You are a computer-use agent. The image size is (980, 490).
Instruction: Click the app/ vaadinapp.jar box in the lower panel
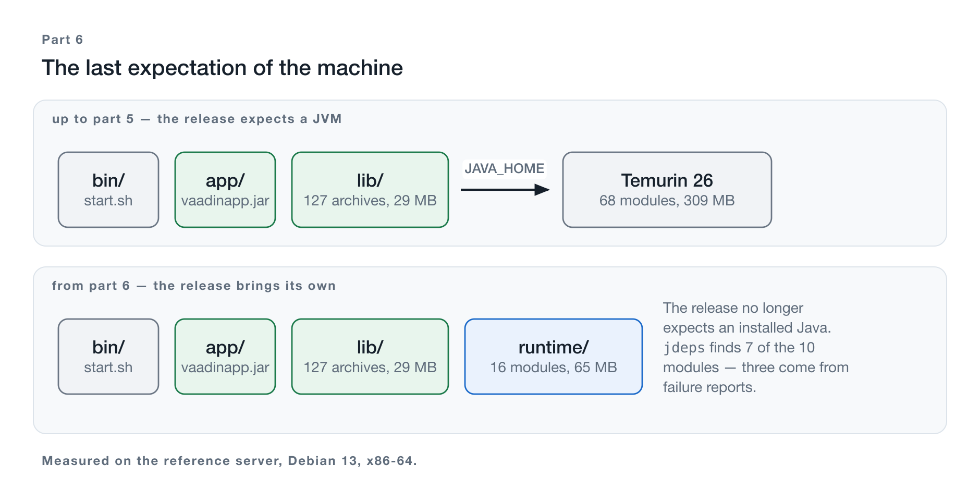pos(225,357)
